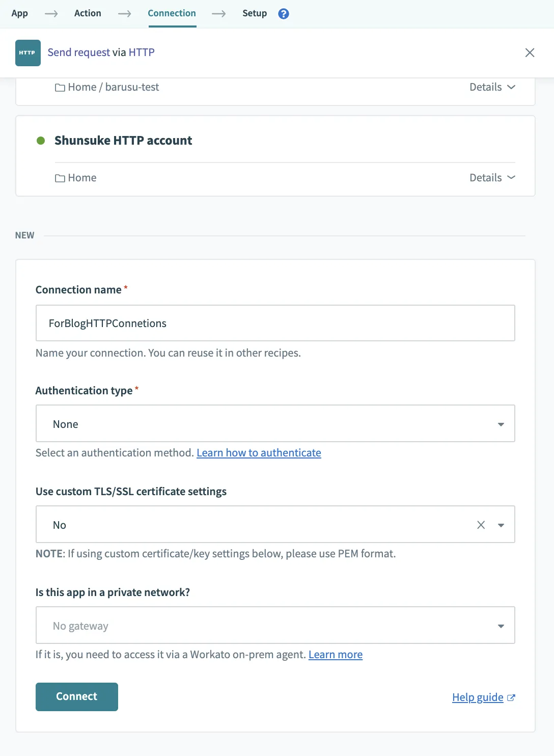
Task: Click the folder icon under Shunsuke HTTP account
Action: 60,178
